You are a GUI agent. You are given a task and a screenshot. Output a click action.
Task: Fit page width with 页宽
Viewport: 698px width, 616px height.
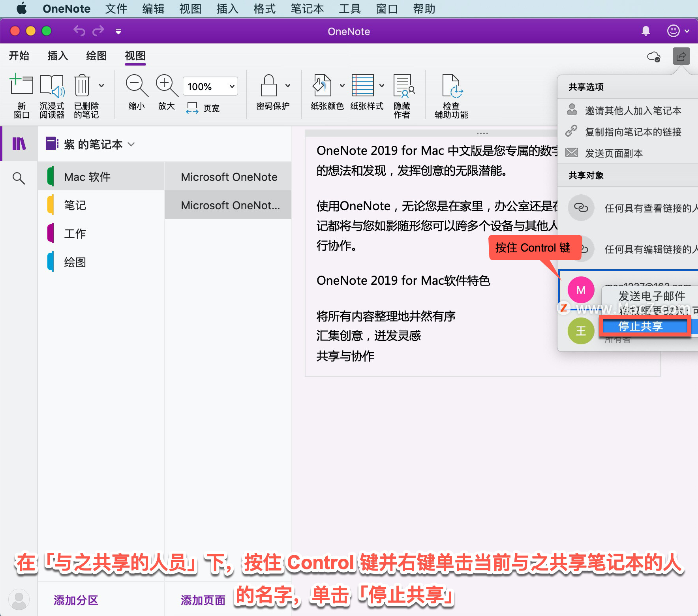click(203, 108)
